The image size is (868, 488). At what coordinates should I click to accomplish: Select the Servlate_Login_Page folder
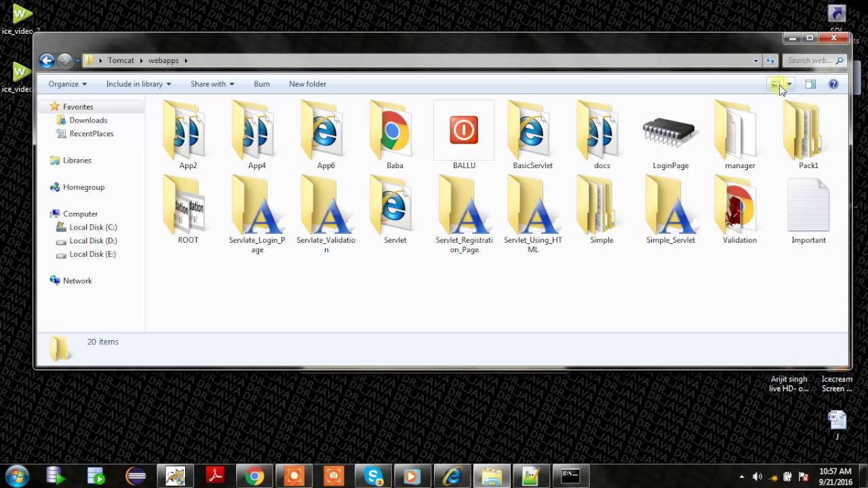pos(257,215)
